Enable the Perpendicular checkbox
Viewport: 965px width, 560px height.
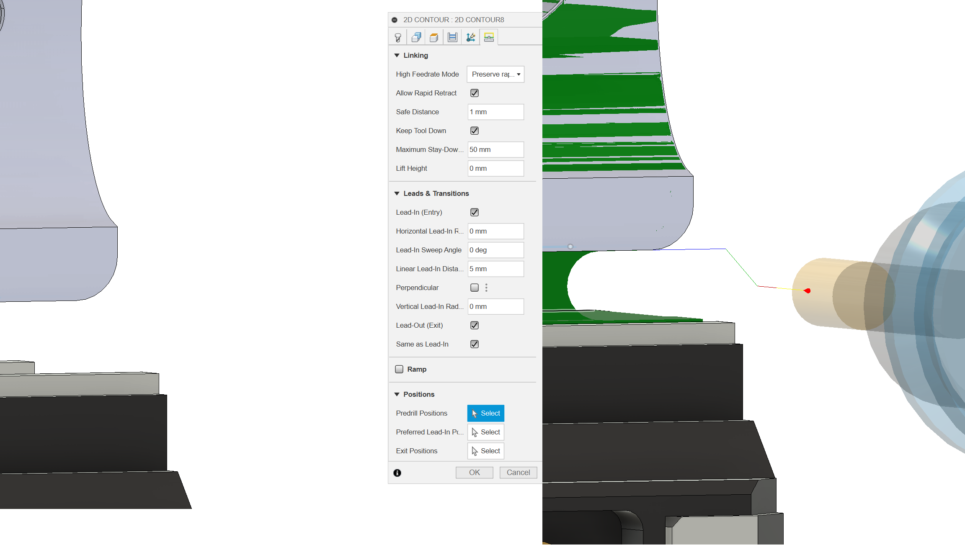point(474,288)
